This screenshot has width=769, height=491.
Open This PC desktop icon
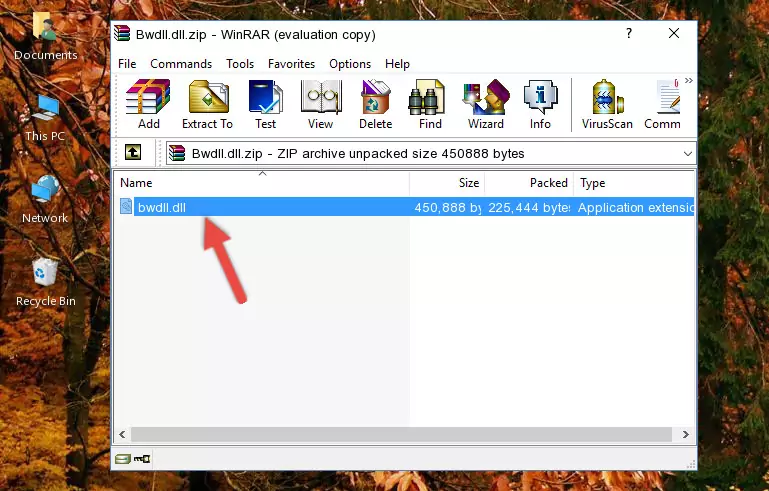45,118
